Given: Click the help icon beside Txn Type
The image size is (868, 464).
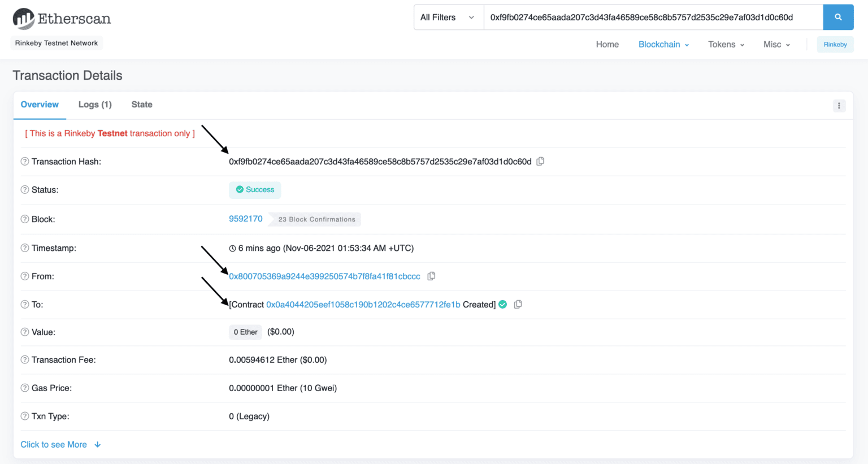Looking at the screenshot, I should pyautogui.click(x=24, y=417).
